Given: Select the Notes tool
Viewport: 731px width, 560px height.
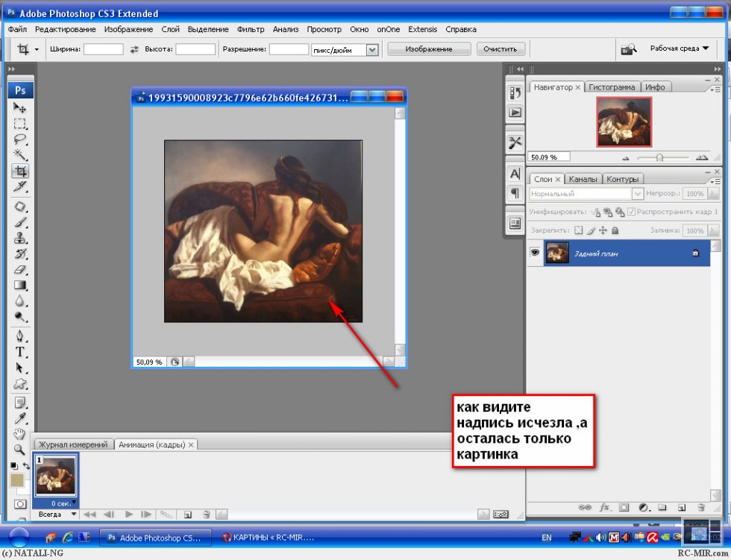Looking at the screenshot, I should click(x=19, y=403).
